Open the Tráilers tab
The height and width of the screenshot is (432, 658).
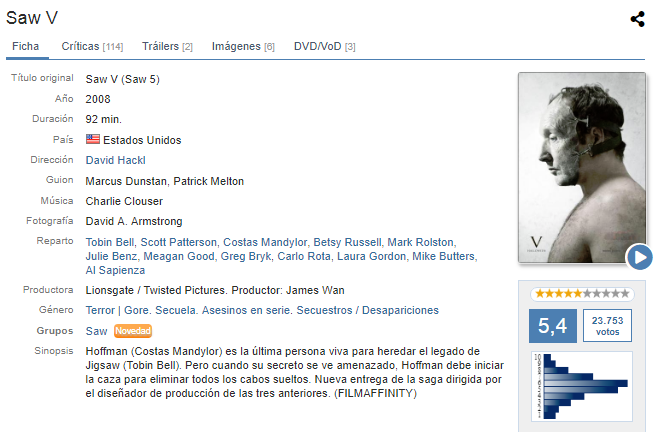coord(167,46)
